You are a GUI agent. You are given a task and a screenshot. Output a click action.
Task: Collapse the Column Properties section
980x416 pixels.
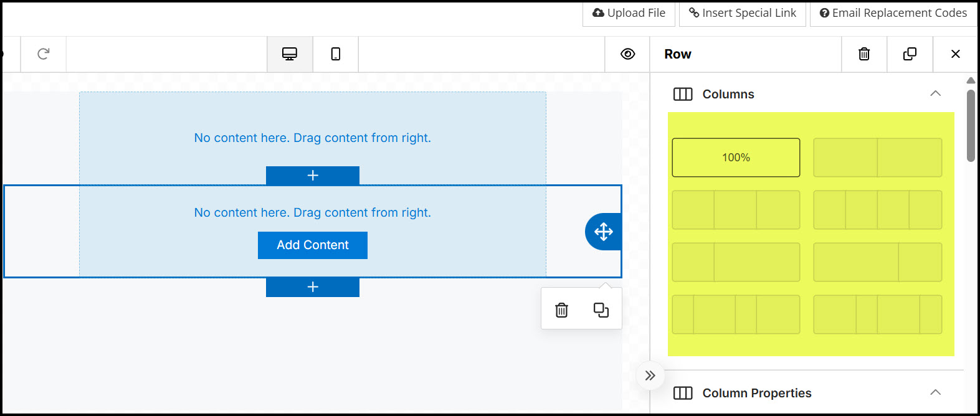click(x=935, y=393)
